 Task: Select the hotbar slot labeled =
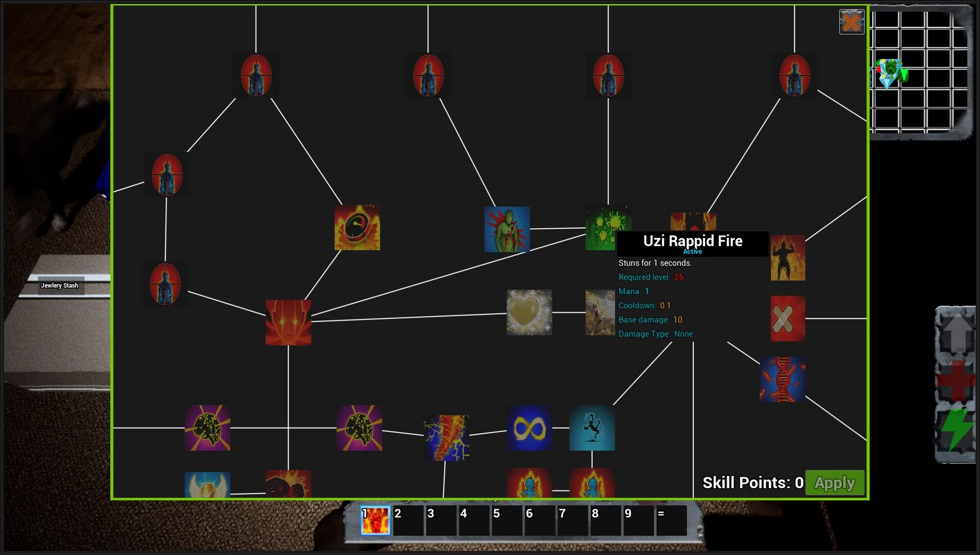pyautogui.click(x=671, y=520)
